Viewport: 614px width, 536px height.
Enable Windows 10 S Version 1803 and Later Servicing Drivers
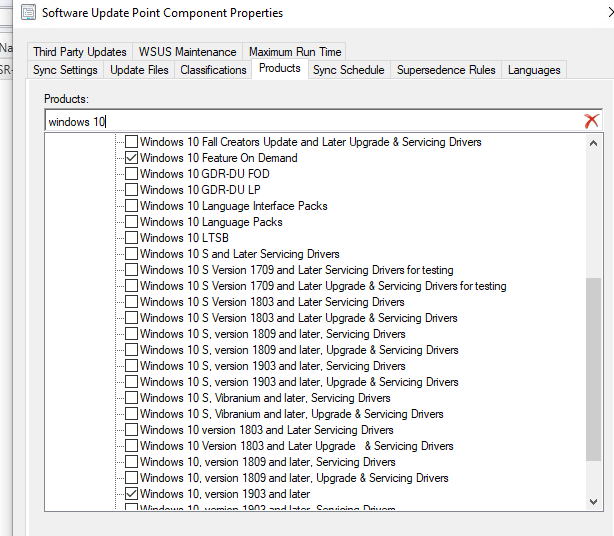click(131, 302)
